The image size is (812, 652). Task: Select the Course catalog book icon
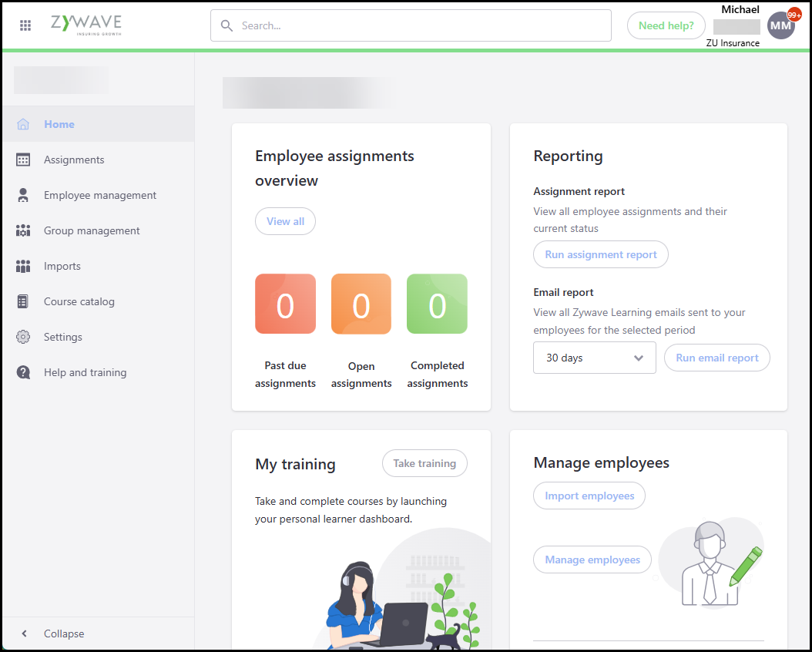click(24, 301)
